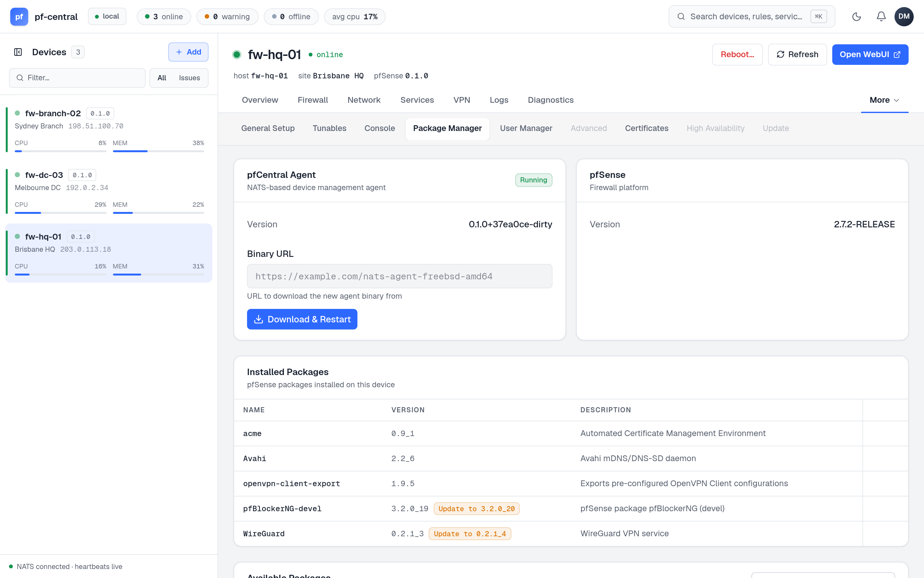Open the Firewall tab
This screenshot has width=924, height=578.
coord(313,100)
